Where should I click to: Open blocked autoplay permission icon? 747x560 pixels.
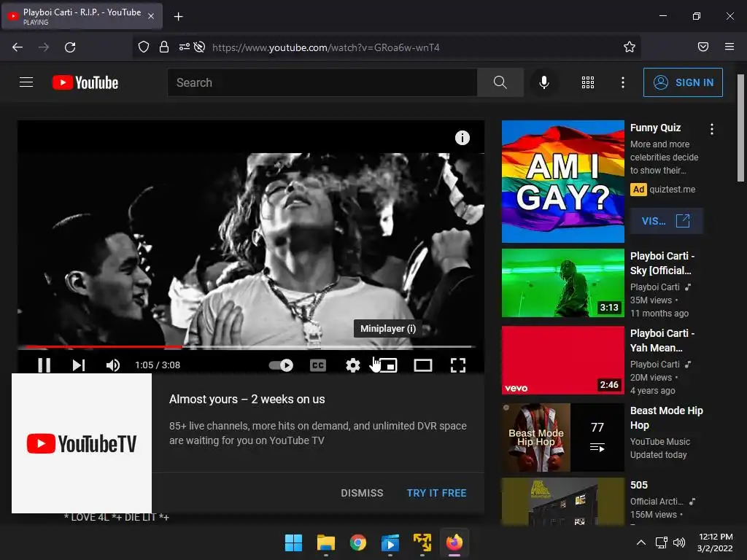(200, 47)
